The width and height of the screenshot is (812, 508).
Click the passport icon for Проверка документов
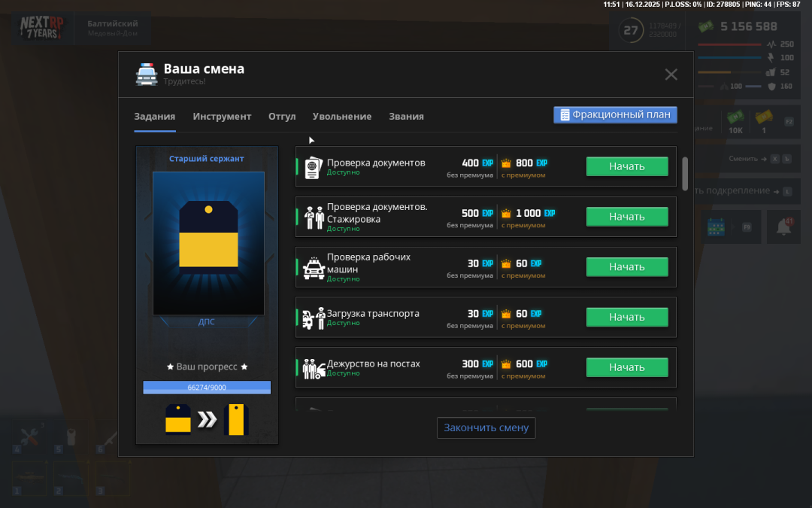pyautogui.click(x=313, y=167)
